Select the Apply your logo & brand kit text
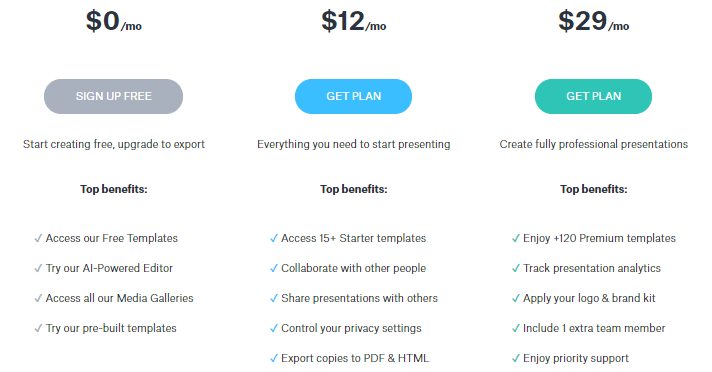This screenshot has height=372, width=712. [x=589, y=298]
